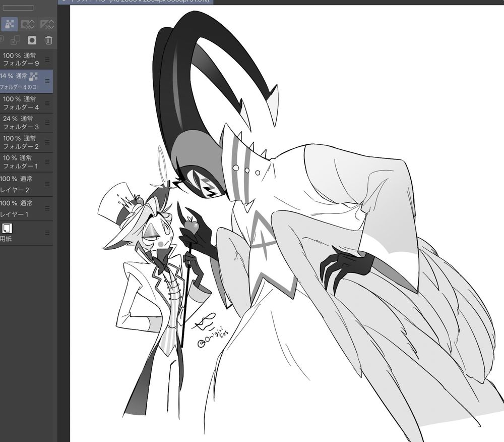504x442 pixels.
Task: Click lock-transparency badge on 14% layer row
Action: 33,76
